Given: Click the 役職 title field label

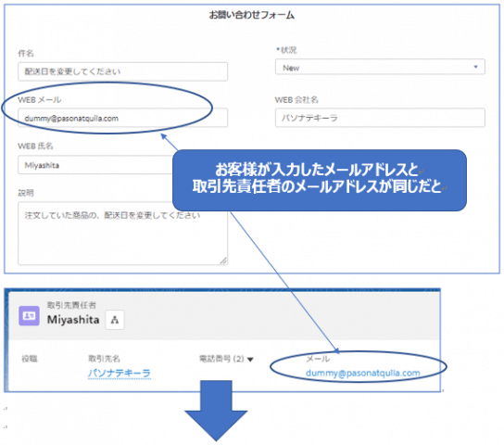Looking at the screenshot, I should pos(30,359).
